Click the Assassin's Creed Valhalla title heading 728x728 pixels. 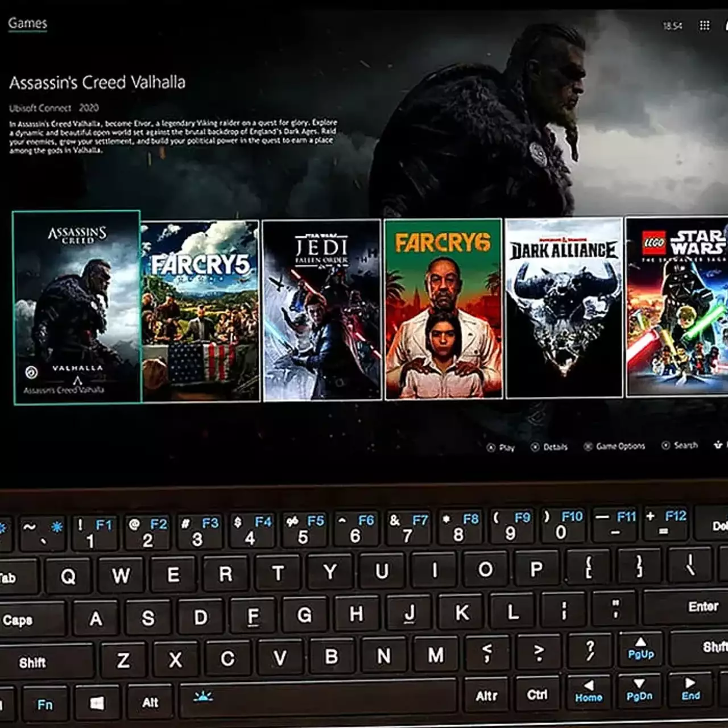(97, 83)
